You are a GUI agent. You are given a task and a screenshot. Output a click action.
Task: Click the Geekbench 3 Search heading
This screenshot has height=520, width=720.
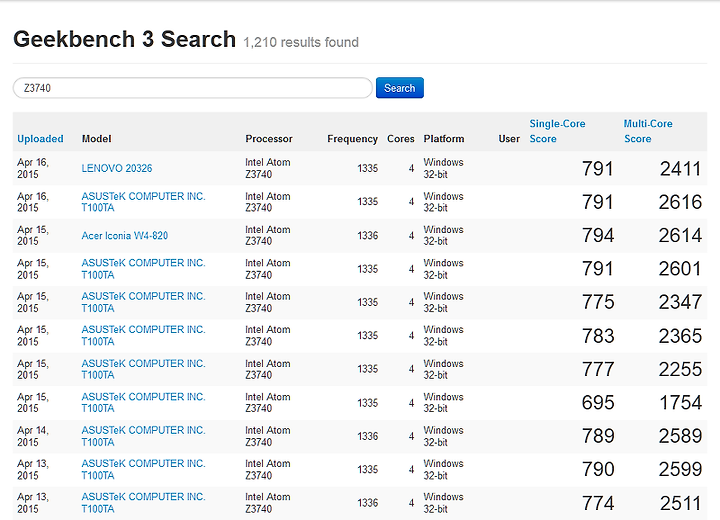(x=124, y=39)
